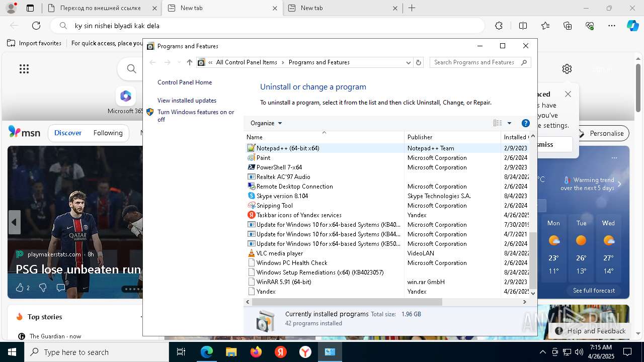This screenshot has width=644, height=362.
Task: Open MSN page settings gear
Action: coord(567,69)
